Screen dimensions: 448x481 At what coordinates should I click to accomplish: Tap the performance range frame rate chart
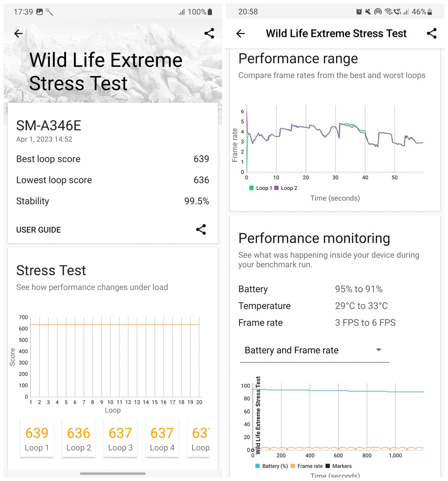(335, 139)
